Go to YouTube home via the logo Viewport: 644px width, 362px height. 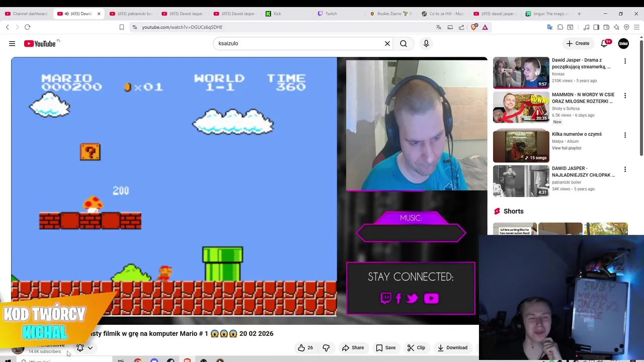click(x=40, y=44)
